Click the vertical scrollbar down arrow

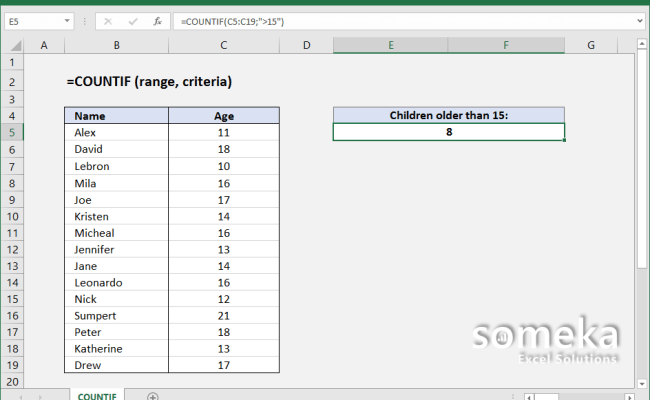point(642,383)
